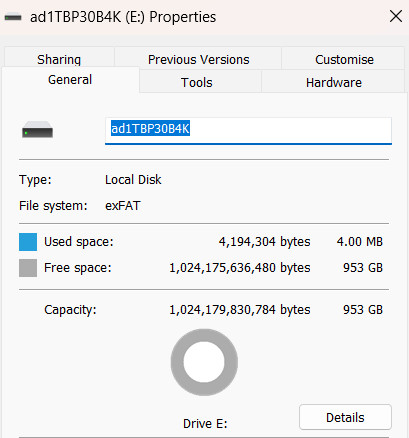
Task: Select the General tab
Action: tap(70, 80)
